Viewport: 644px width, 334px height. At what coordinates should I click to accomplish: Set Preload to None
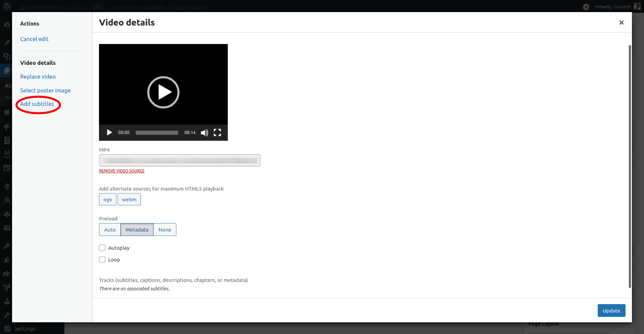point(165,230)
